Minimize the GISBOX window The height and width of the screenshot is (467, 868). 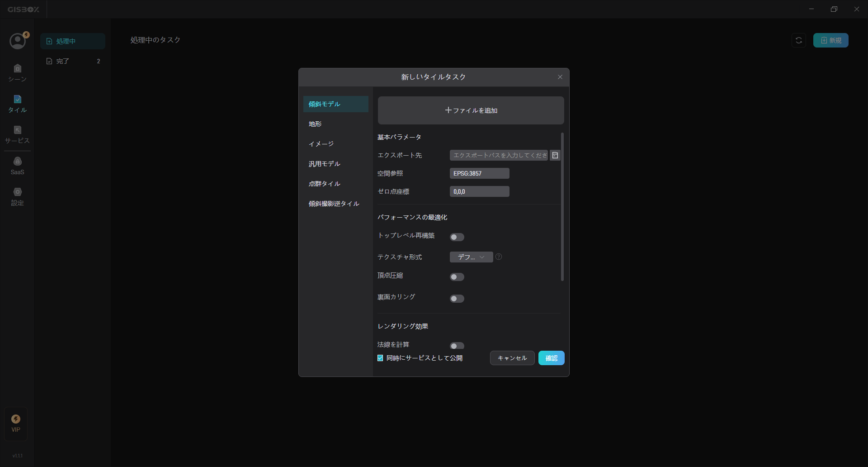pyautogui.click(x=811, y=9)
